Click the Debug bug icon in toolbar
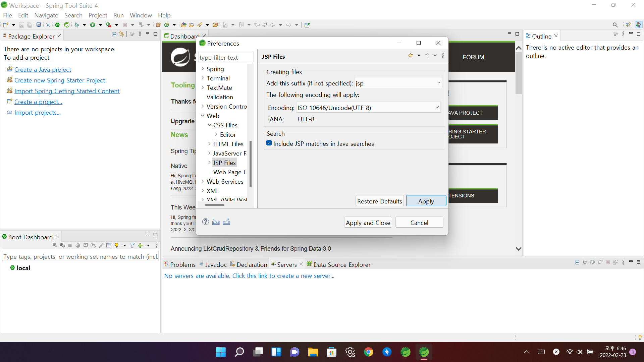 point(77,25)
